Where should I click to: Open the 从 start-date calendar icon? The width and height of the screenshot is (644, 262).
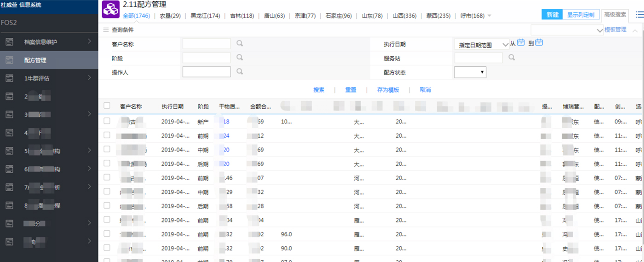(x=521, y=43)
